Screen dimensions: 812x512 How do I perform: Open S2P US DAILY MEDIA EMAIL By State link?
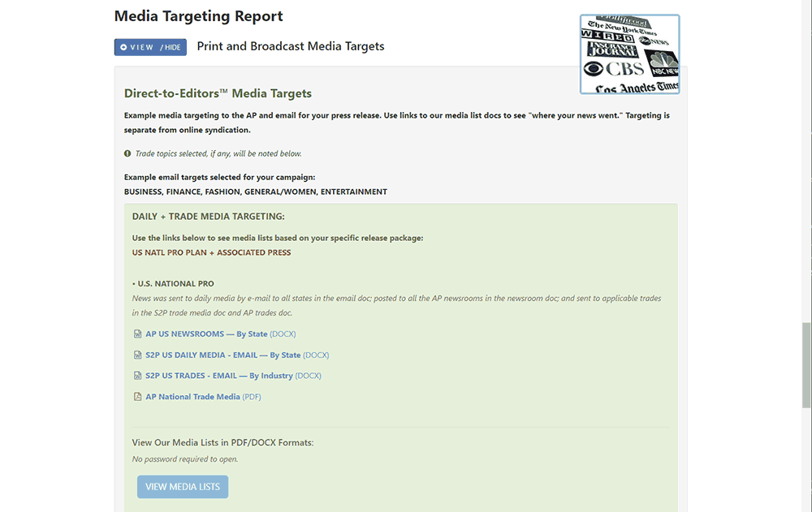[222, 355]
